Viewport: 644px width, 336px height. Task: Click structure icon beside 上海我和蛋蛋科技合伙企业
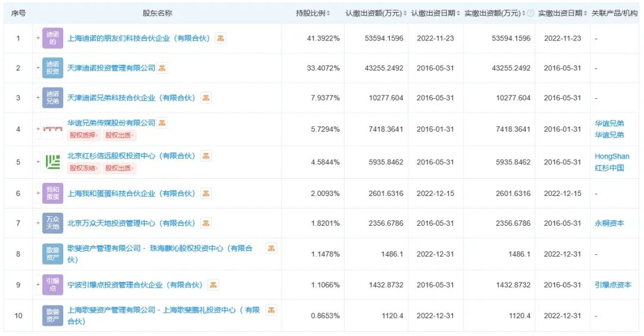(x=206, y=194)
